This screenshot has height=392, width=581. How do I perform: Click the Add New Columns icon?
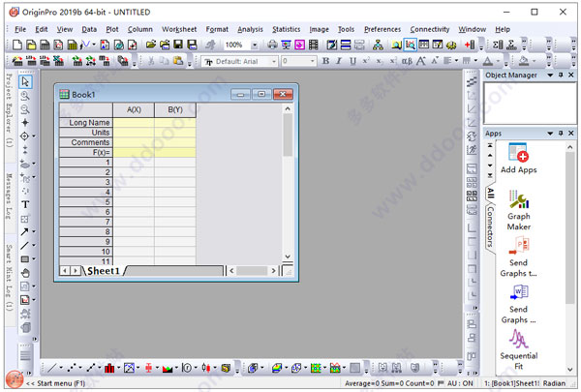pyautogui.click(x=470, y=45)
